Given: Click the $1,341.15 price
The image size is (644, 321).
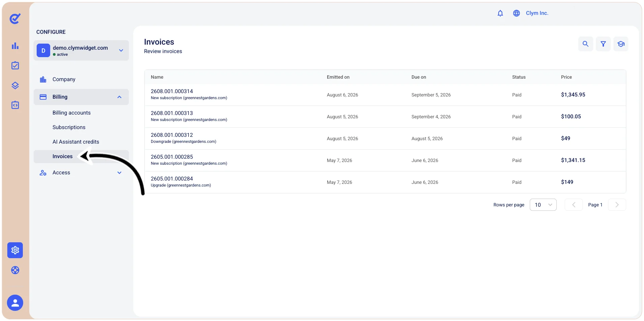Looking at the screenshot, I should tap(573, 160).
